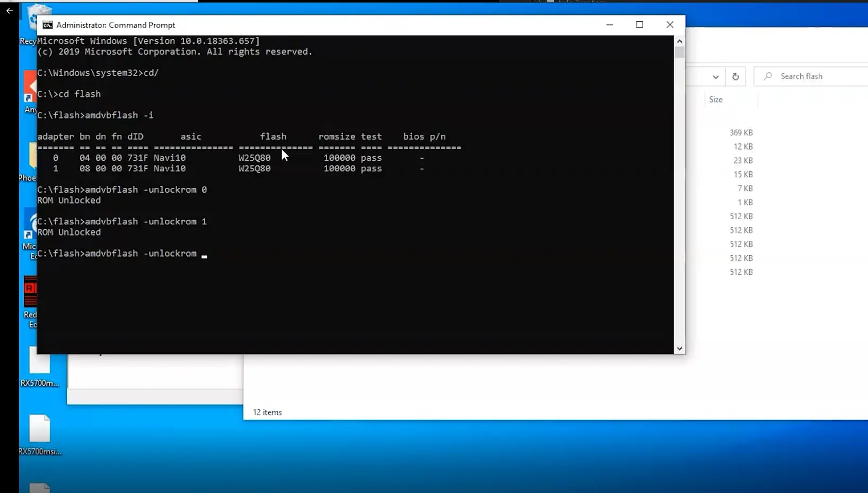Image resolution: width=868 pixels, height=493 pixels.
Task: Select the file sized 23 KB
Action: coord(743,160)
